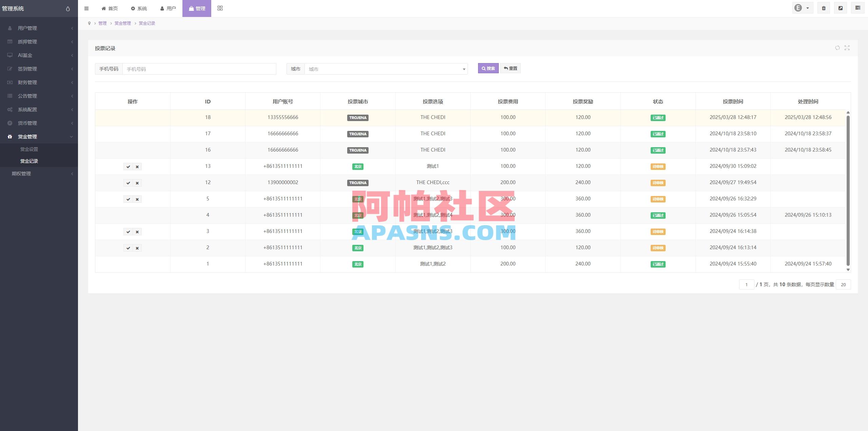Approve record 13 with the check mark
This screenshot has height=431, width=868.
(x=128, y=166)
